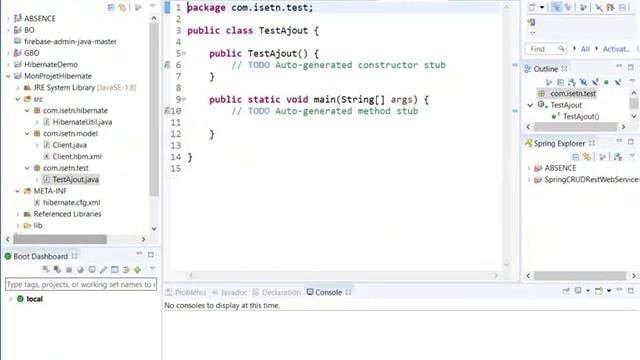
Task: Click Boot Dashboard pencil edit icon
Action: coord(103,269)
